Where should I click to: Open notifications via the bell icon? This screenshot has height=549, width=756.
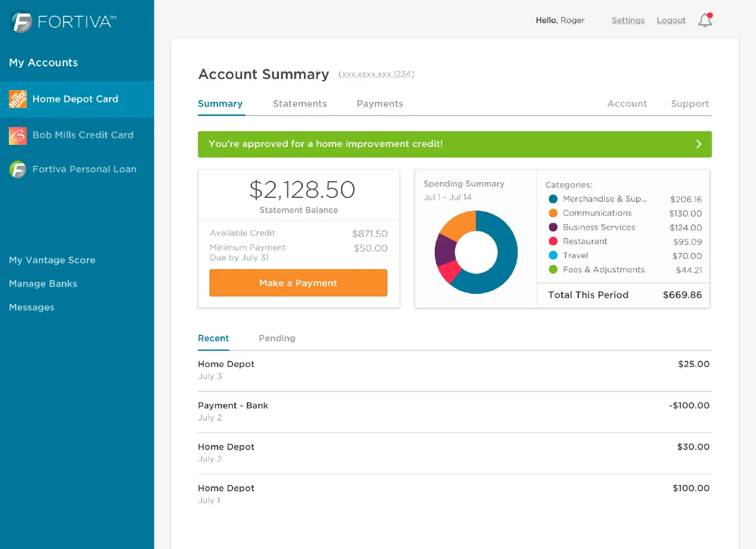coord(705,20)
